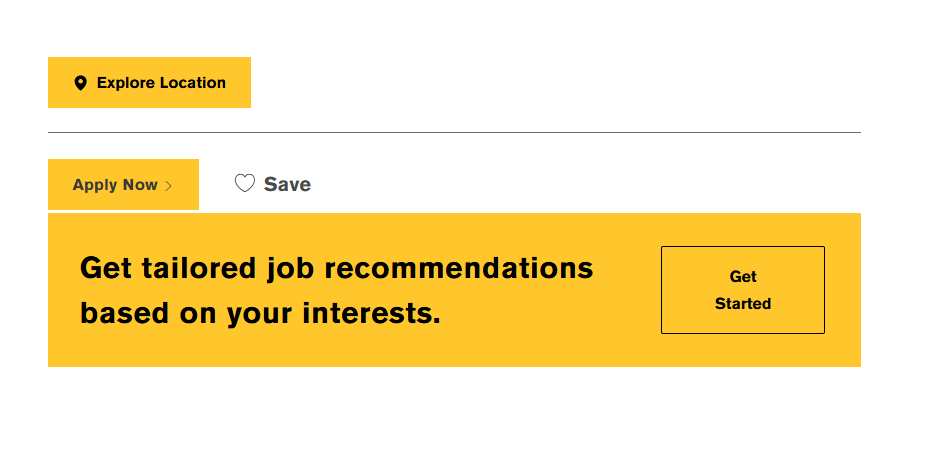Click the word "Get" inside the outlined button
Screen dimensions: 940x455
743,277
